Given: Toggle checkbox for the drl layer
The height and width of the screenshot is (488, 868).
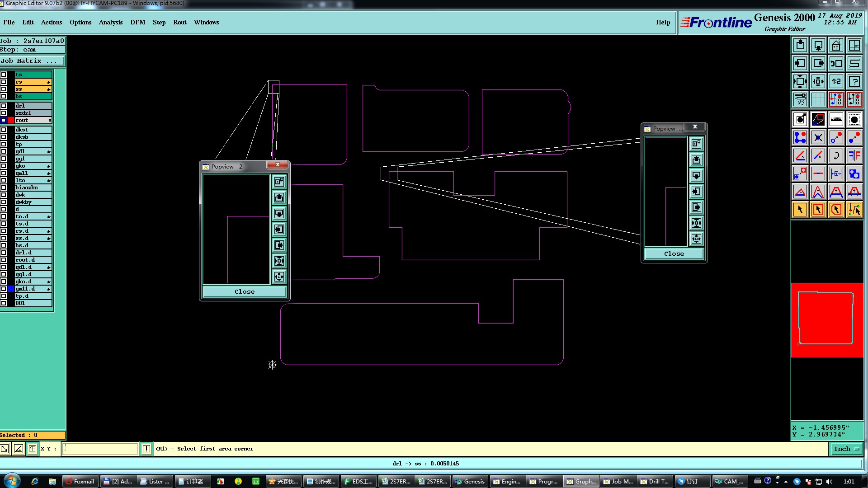Looking at the screenshot, I should point(4,106).
